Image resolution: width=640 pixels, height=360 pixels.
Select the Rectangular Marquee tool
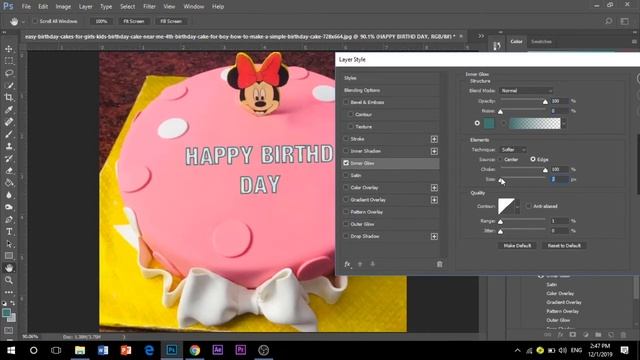point(9,61)
